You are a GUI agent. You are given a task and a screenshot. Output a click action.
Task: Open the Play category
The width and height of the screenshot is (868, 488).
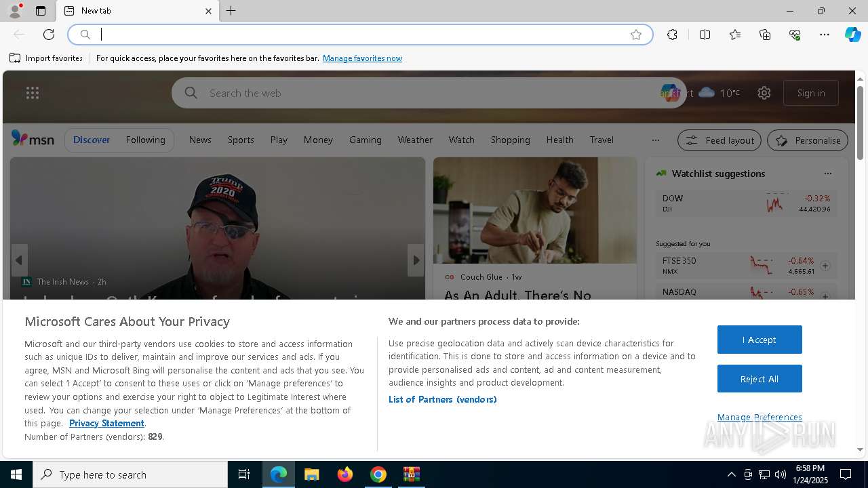click(x=279, y=140)
